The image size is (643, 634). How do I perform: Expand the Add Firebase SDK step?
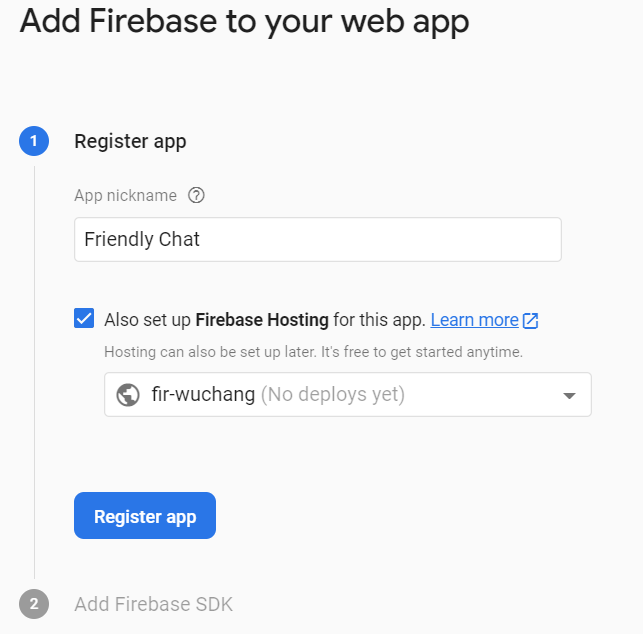click(x=153, y=604)
